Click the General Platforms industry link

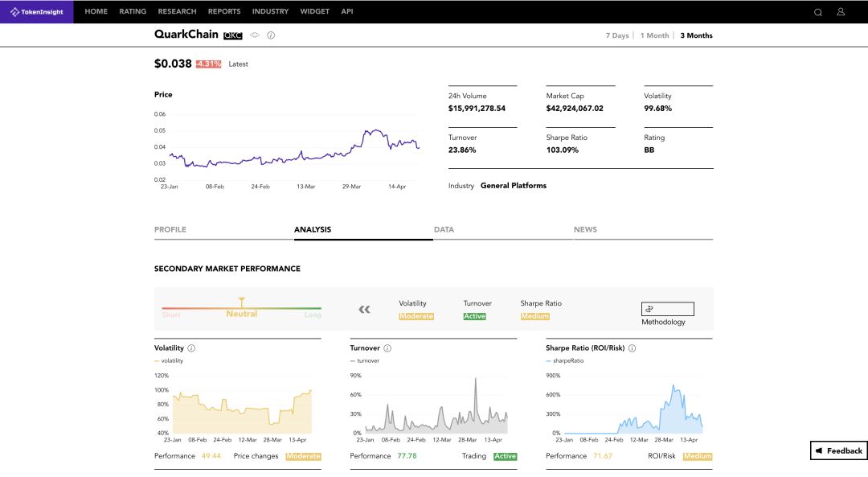pos(513,186)
